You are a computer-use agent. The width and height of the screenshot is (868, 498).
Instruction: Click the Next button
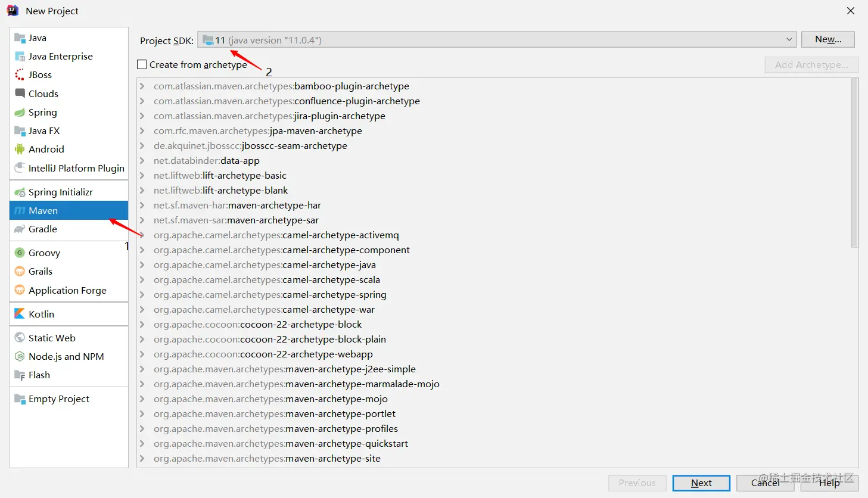(701, 483)
